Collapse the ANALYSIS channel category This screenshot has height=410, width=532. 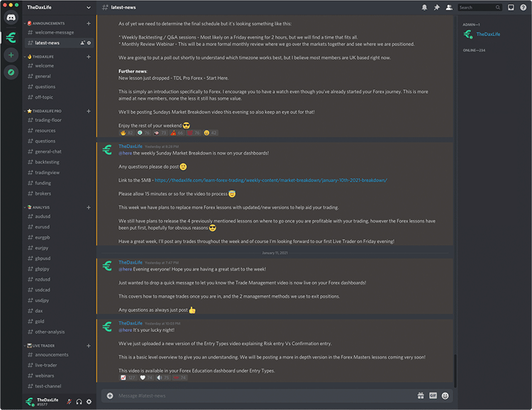coord(41,207)
